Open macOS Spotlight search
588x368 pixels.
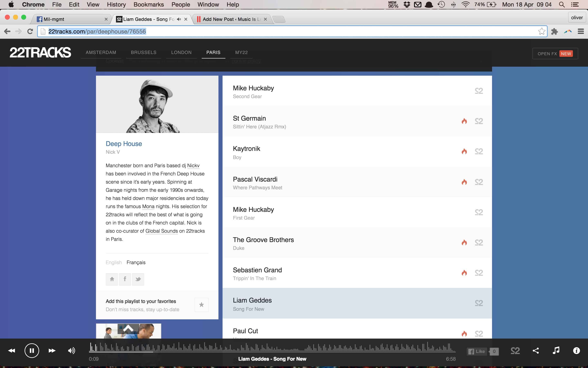561,4
